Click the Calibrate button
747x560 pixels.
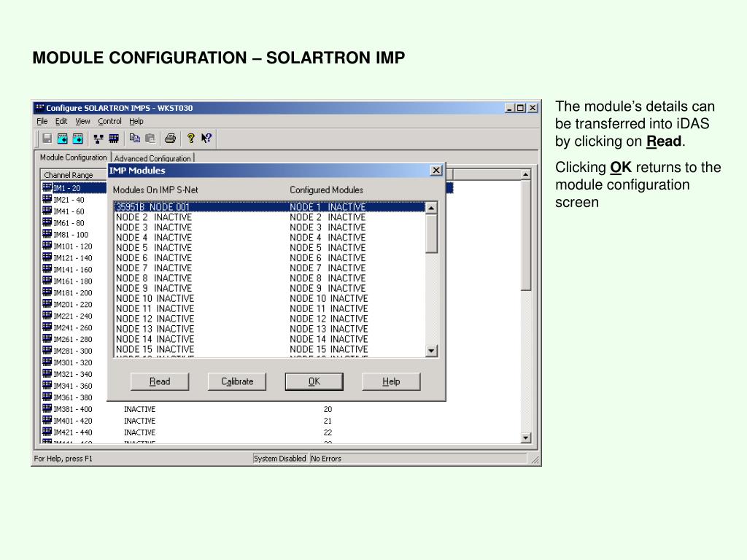237,381
